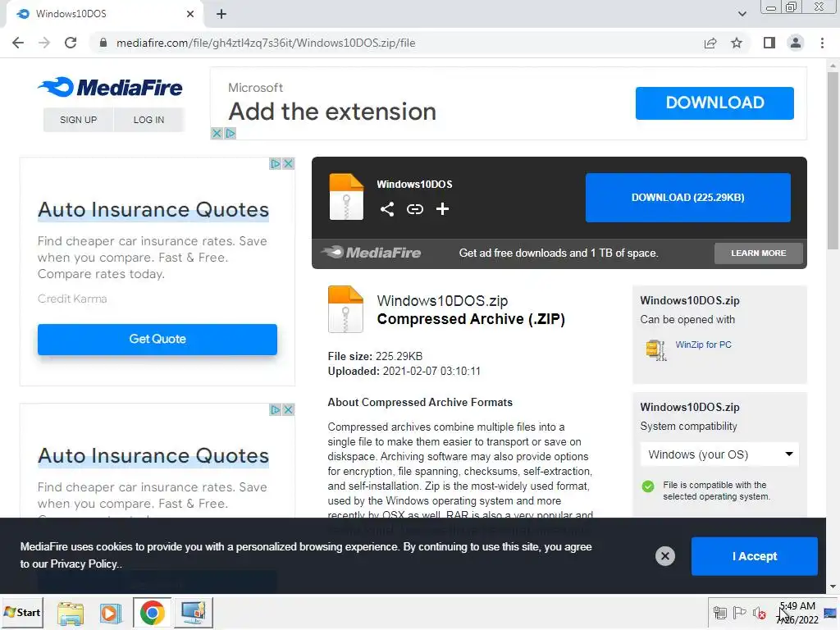The image size is (840, 630).
Task: Click the share page icon in address bar
Action: click(710, 43)
